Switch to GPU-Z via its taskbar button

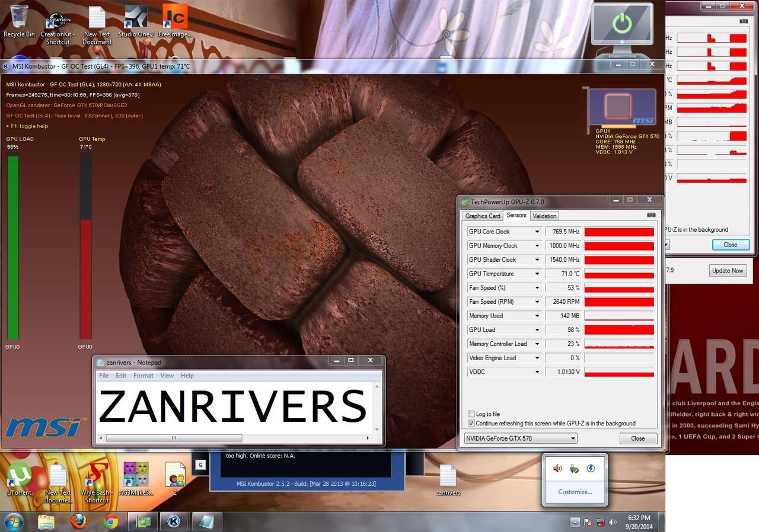click(x=143, y=522)
